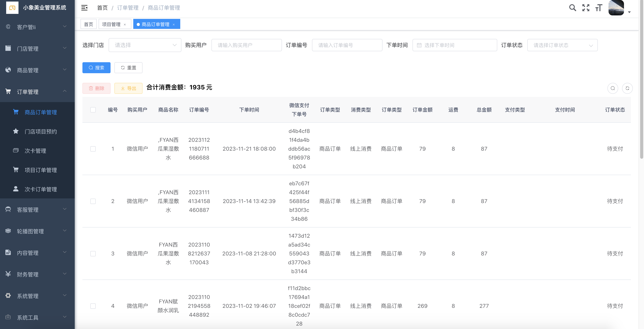Screen dimensions: 644x329
Task: Open 门店项目预约 with star icon
Action: tap(40, 132)
